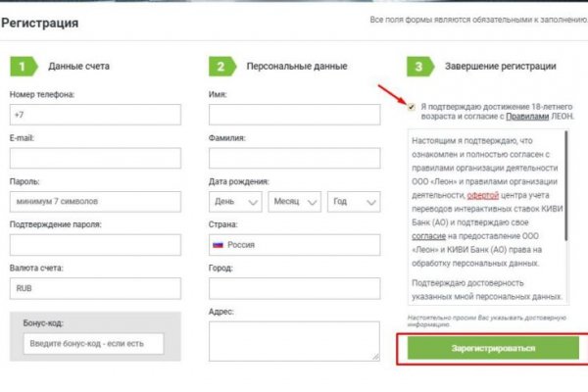Select the Валюта счета RUB field
This screenshot has width=588, height=392.
[x=95, y=288]
